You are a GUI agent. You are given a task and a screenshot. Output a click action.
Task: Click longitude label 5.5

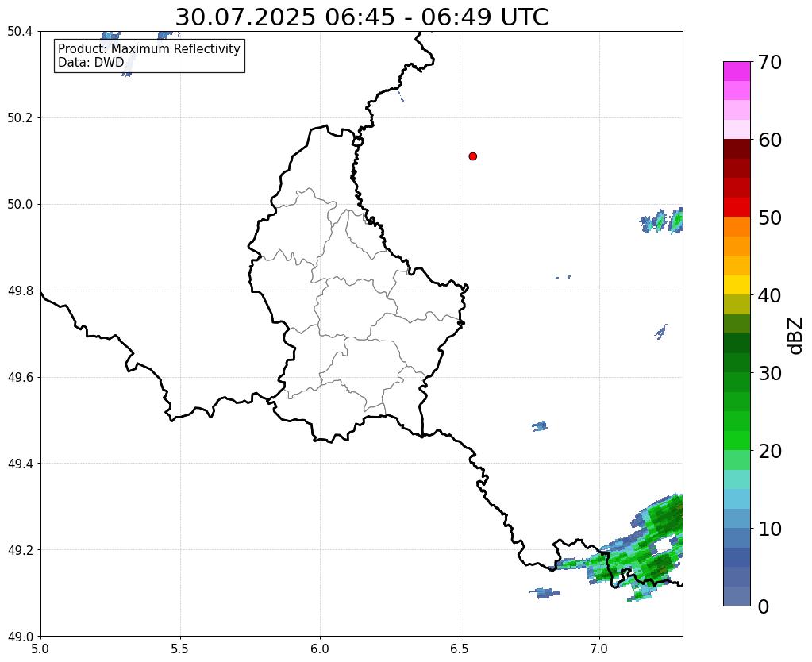tap(180, 649)
